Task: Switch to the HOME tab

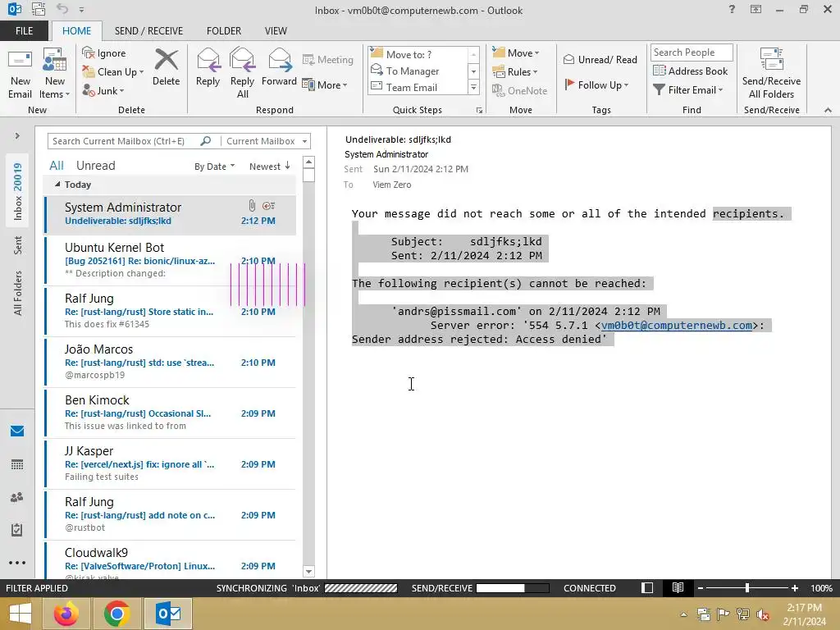Action: click(76, 30)
